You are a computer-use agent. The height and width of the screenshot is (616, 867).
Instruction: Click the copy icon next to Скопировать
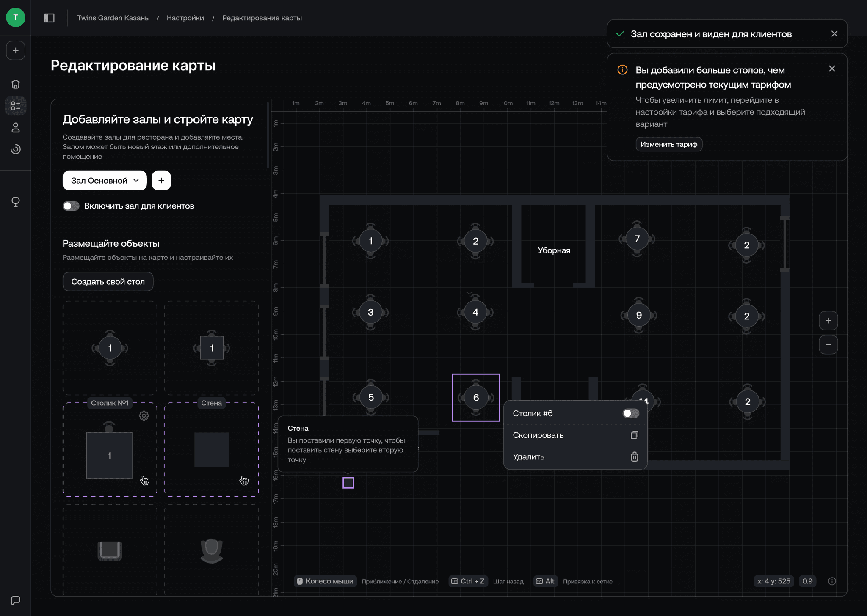pos(633,435)
